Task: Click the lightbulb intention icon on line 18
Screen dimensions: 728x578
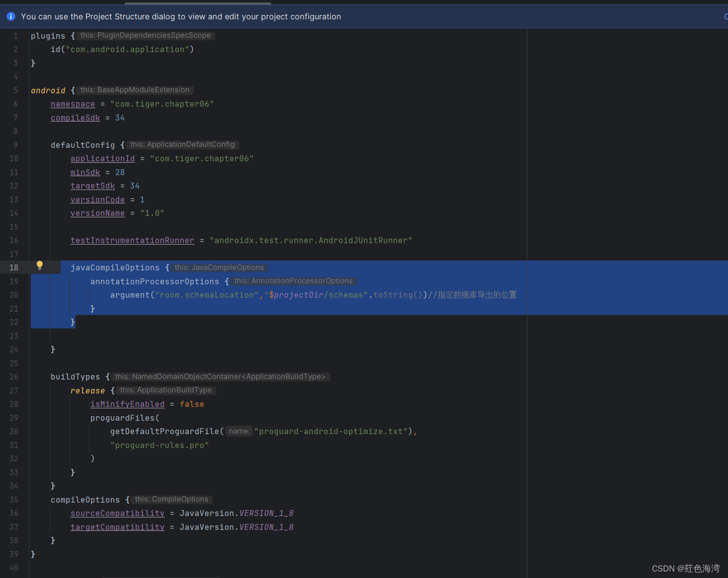Action: 40,264
